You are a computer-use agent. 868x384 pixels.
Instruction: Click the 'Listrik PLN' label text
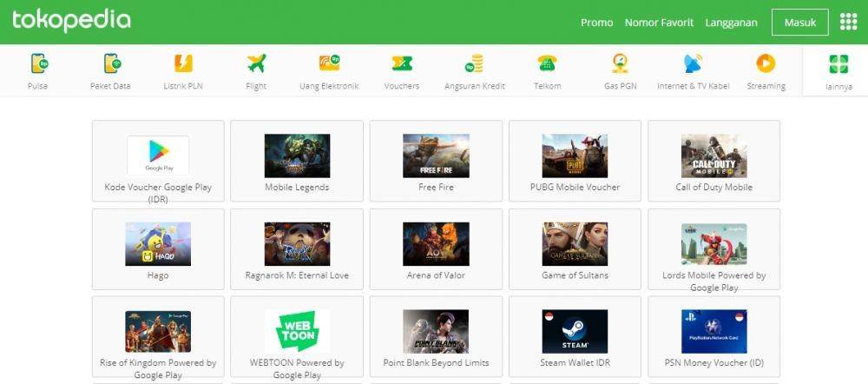click(x=183, y=86)
